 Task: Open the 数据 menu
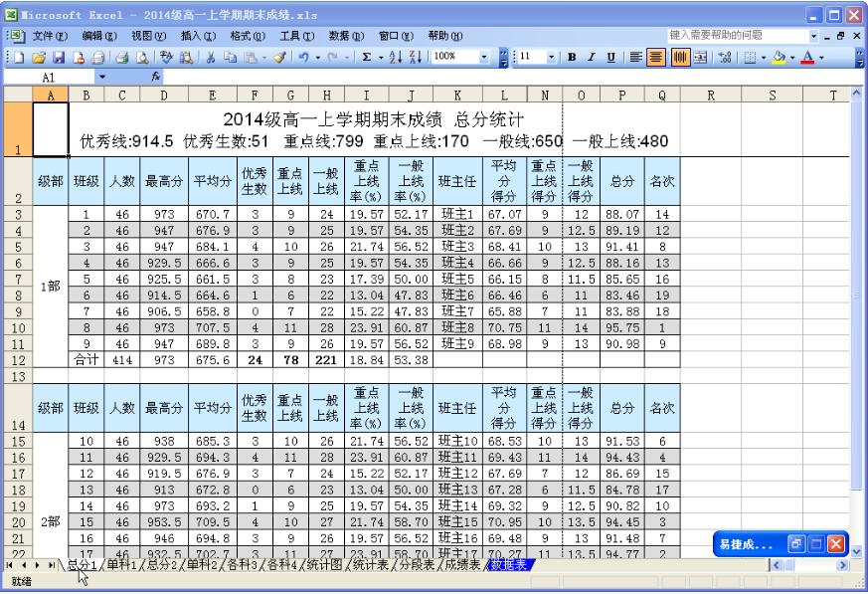click(x=346, y=36)
